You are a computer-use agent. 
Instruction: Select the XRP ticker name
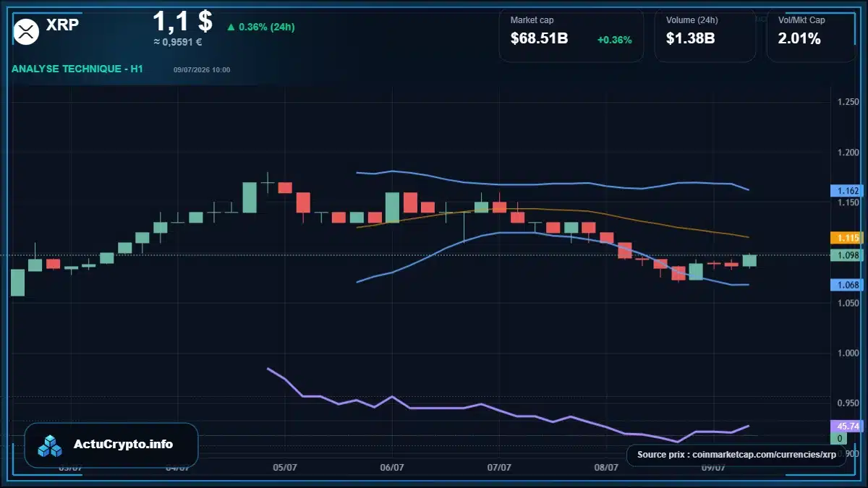62,25
